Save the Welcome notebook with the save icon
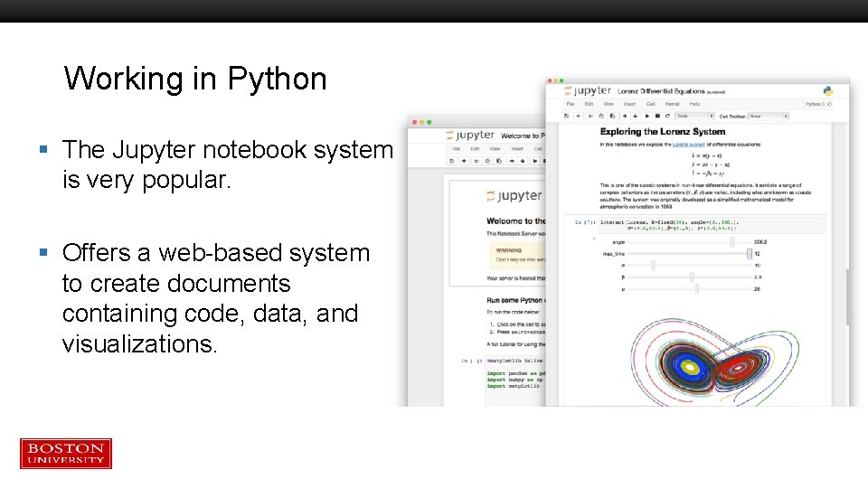 point(452,161)
